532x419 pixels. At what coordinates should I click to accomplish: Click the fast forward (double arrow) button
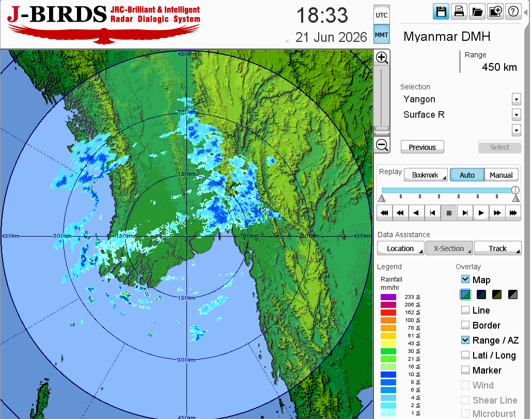pos(497,213)
